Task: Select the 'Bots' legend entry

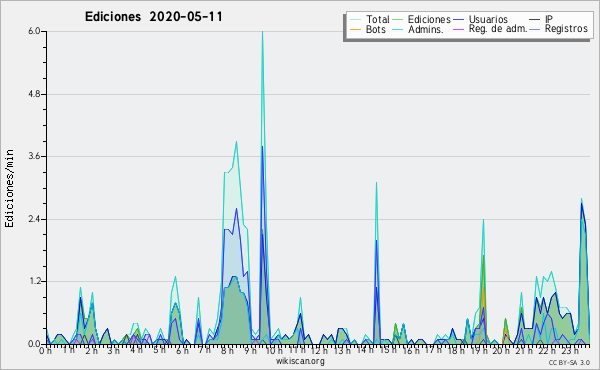Action: point(368,29)
